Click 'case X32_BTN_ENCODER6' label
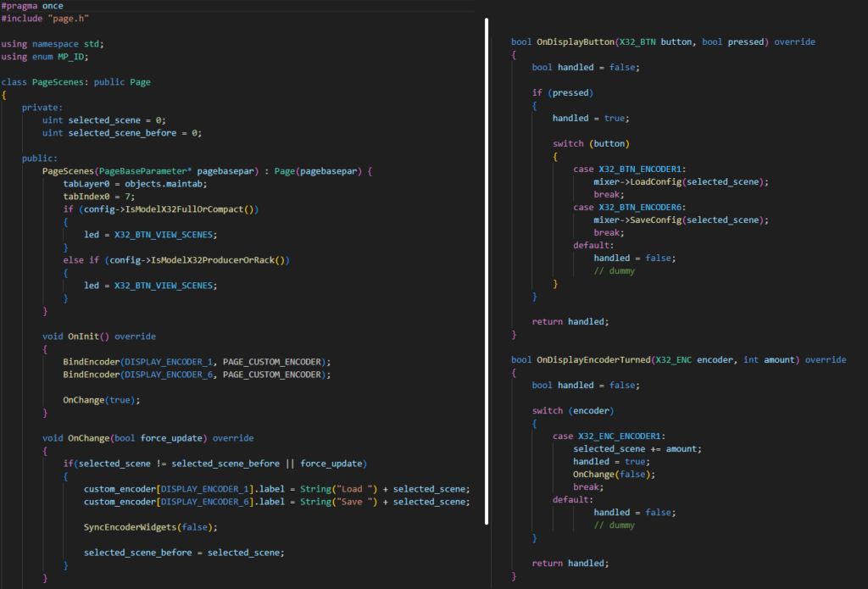Viewport: 868px width, 589px height. (x=627, y=207)
